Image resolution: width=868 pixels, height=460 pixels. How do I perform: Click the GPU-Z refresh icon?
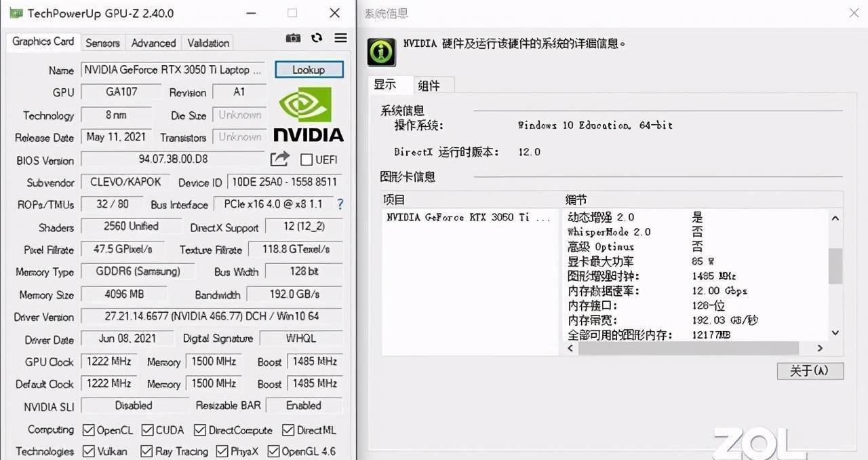coord(317,38)
